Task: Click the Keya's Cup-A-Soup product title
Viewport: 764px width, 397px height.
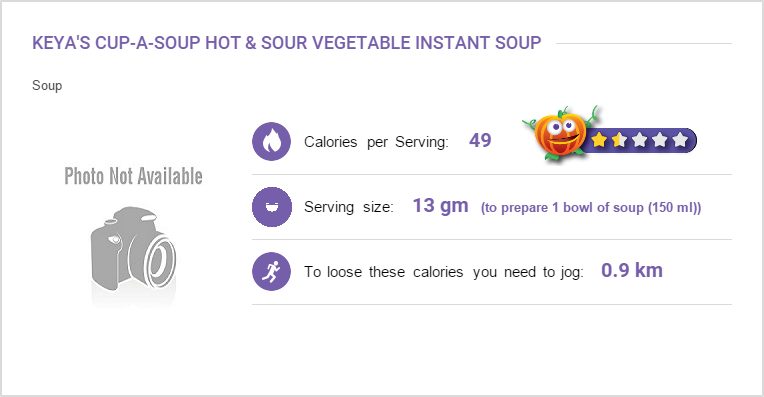Action: click(x=286, y=43)
